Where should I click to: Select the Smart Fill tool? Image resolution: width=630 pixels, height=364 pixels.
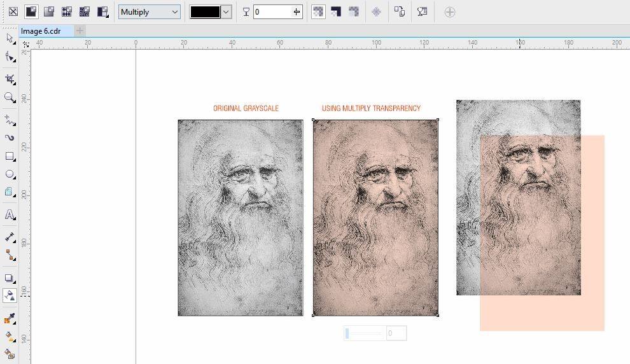pyautogui.click(x=10, y=354)
